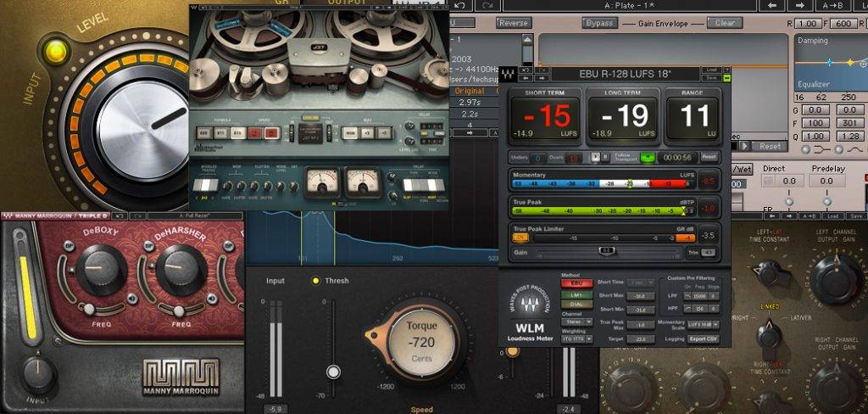Select the EBU method button
868x414 pixels.
click(x=576, y=283)
